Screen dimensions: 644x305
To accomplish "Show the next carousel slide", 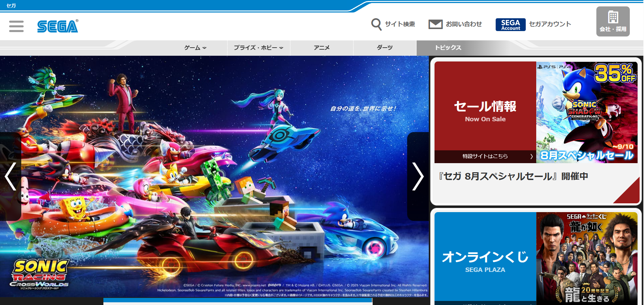I will (x=418, y=176).
